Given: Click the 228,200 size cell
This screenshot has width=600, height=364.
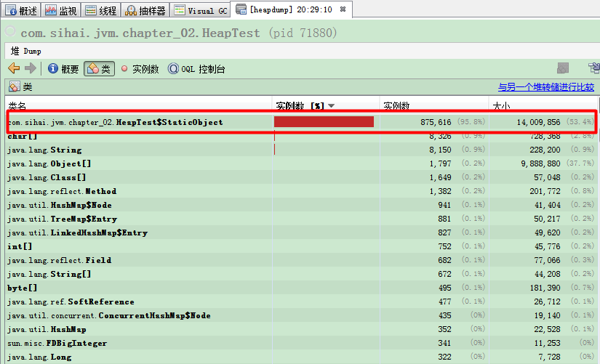Looking at the screenshot, I should pyautogui.click(x=545, y=150).
